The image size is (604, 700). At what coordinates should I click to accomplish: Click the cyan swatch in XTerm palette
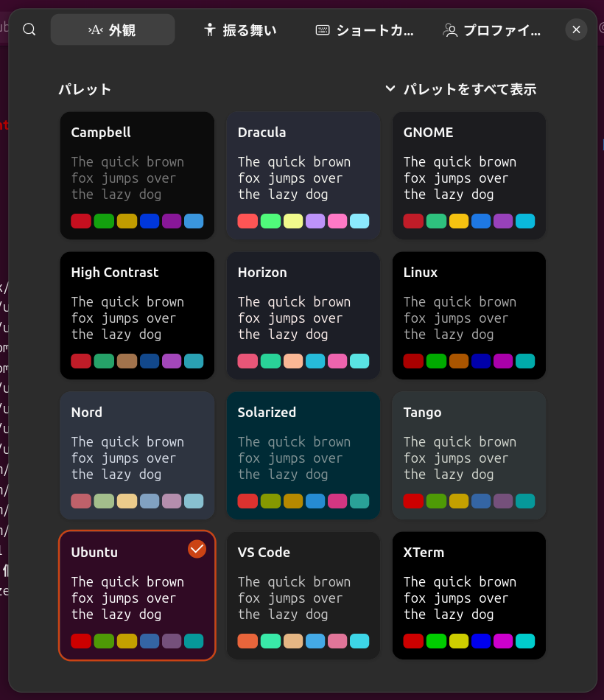(x=525, y=641)
